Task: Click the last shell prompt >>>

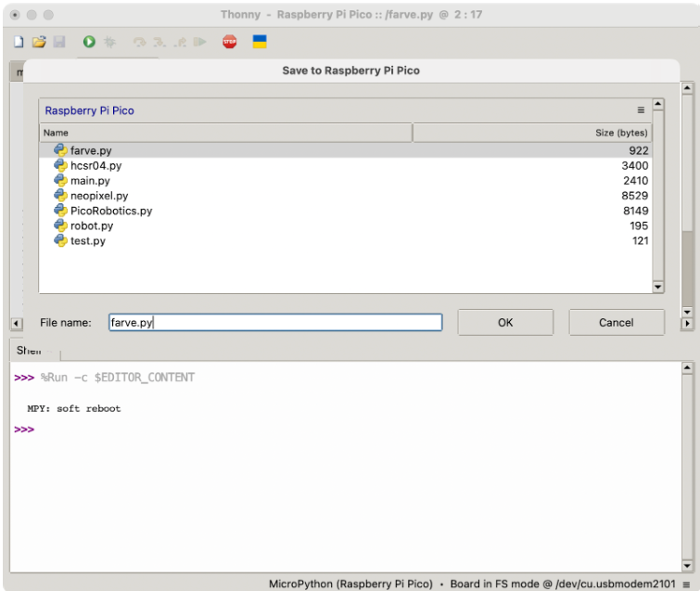Action: [24, 430]
